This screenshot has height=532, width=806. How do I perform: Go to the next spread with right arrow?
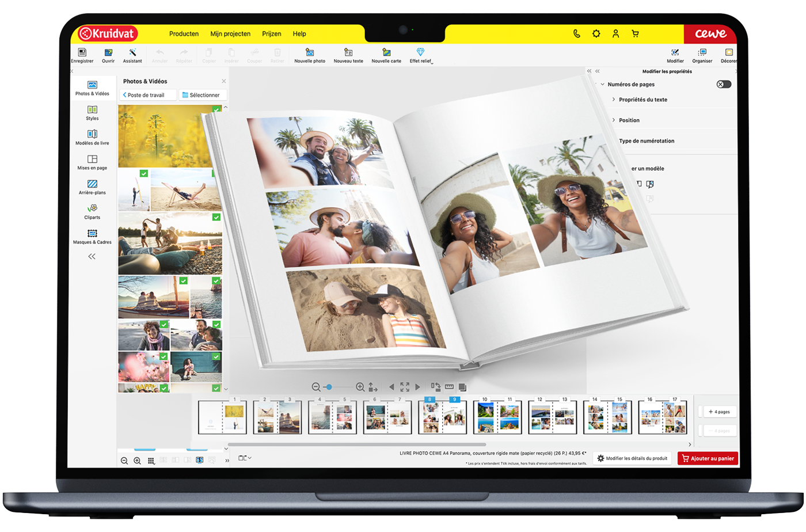coord(418,387)
